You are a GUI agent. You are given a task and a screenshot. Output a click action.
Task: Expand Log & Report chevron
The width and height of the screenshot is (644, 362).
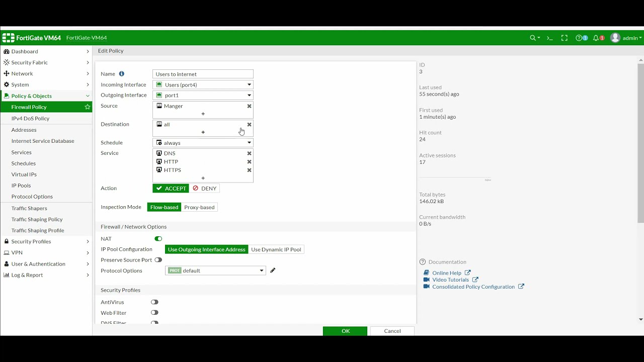click(x=88, y=275)
